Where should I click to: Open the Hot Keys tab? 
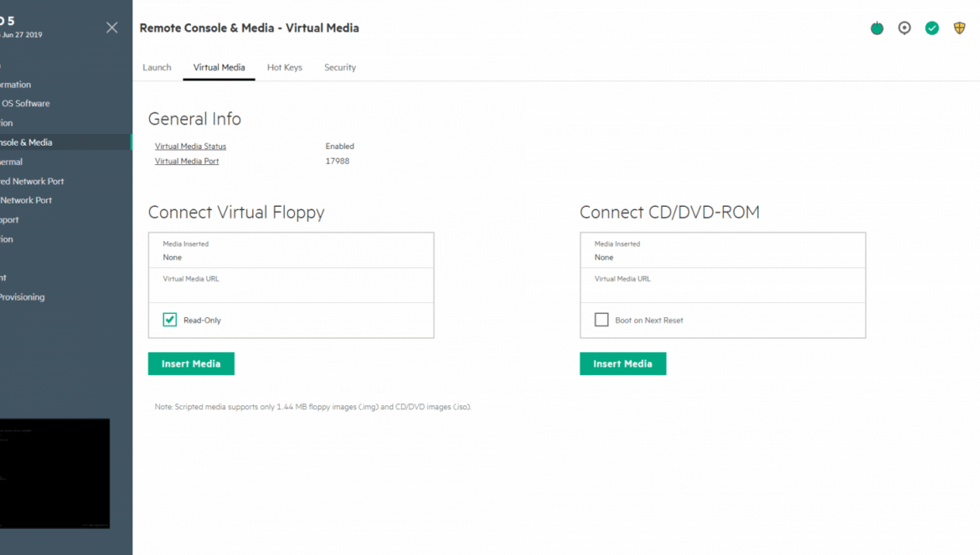(x=285, y=68)
